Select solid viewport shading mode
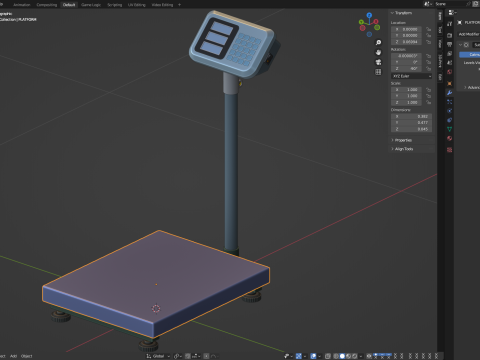The width and height of the screenshot is (480, 360). (x=342, y=356)
